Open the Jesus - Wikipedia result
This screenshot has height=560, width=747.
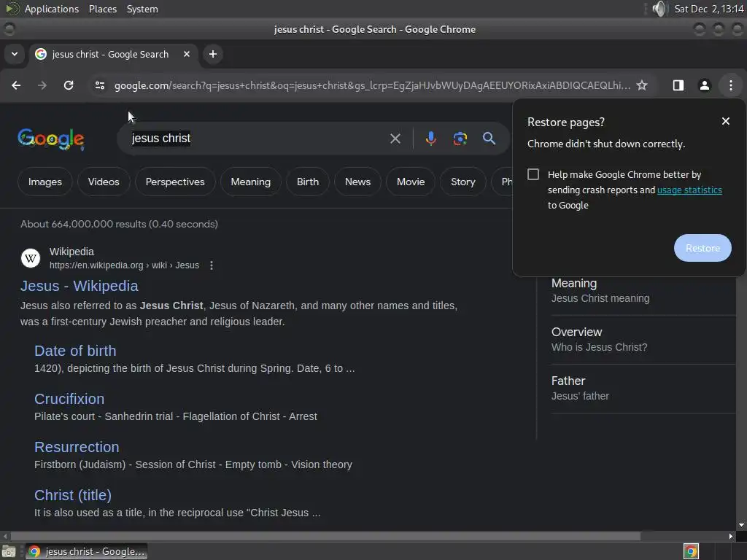coord(79,286)
